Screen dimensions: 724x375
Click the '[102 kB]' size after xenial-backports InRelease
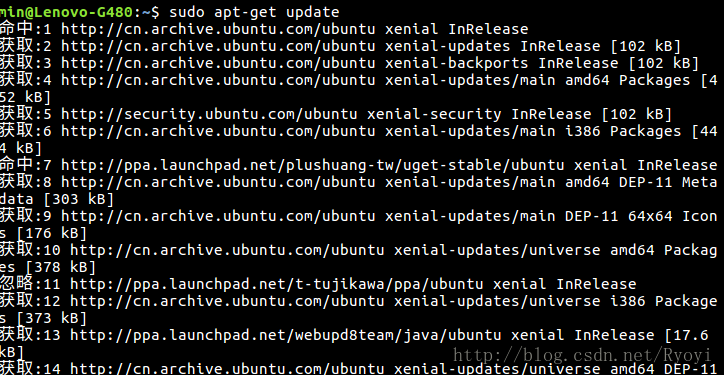click(663, 63)
